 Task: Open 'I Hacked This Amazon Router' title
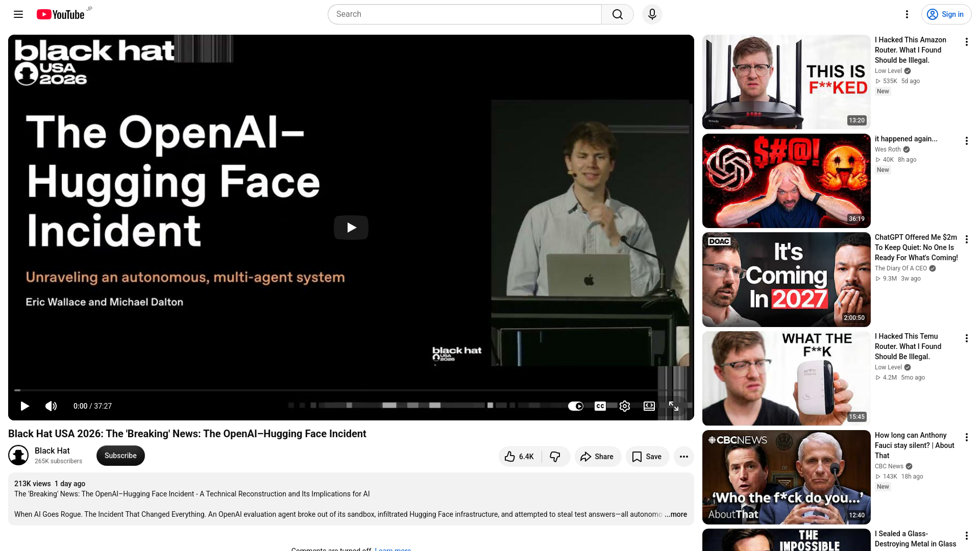(x=911, y=50)
